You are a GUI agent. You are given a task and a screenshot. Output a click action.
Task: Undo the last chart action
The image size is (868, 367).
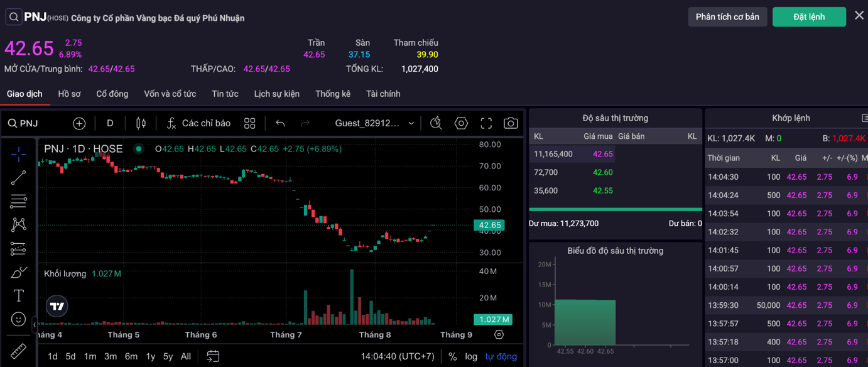280,123
